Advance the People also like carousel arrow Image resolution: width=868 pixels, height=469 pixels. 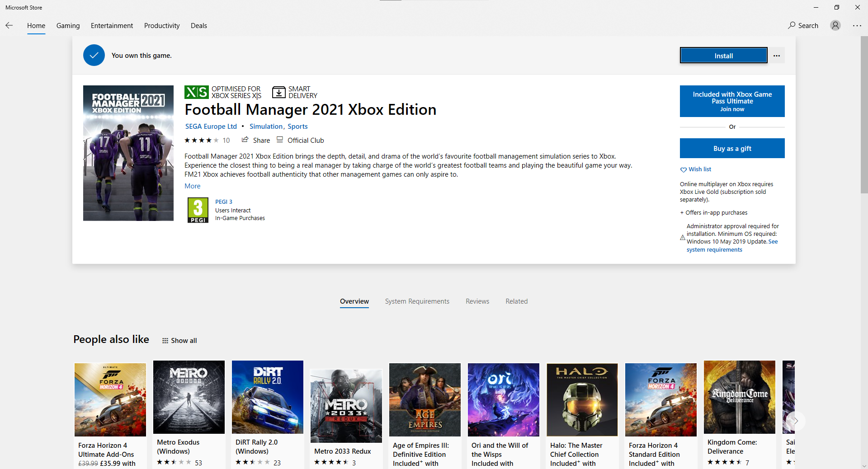(796, 421)
